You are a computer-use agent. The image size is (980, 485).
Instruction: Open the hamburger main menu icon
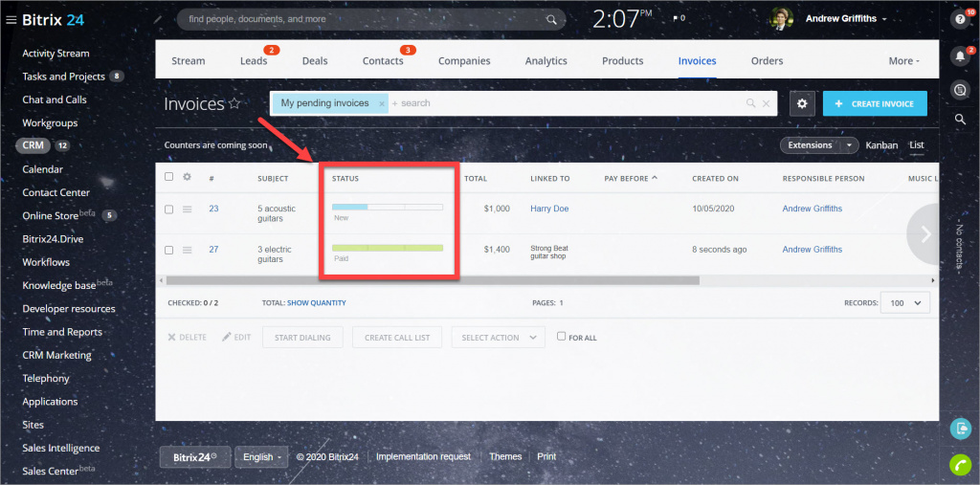pyautogui.click(x=11, y=20)
